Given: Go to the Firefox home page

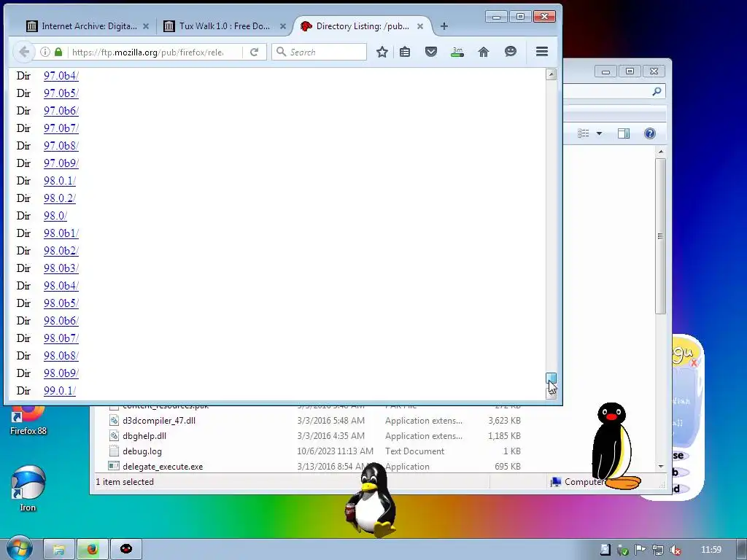Looking at the screenshot, I should 484,52.
